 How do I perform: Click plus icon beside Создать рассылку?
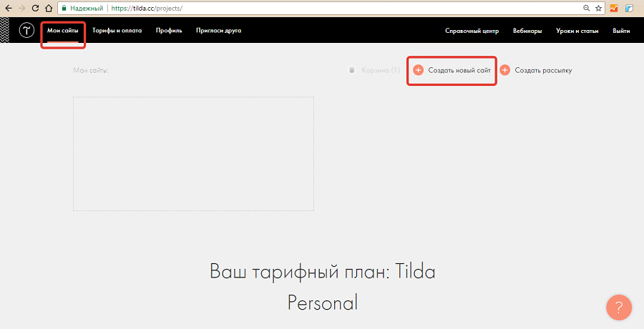[x=504, y=70]
